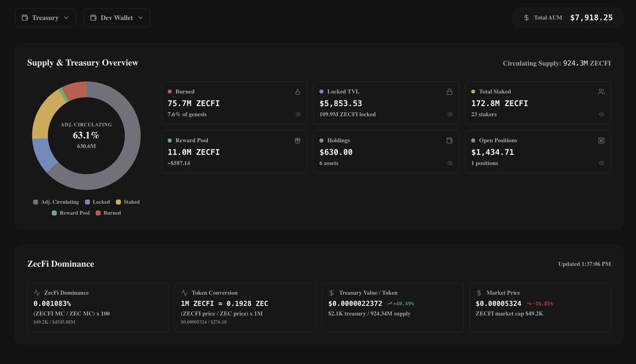Screen dimensions: 636x364
Task: Toggle the eye icon on Open Positions card
Action: [602, 163]
